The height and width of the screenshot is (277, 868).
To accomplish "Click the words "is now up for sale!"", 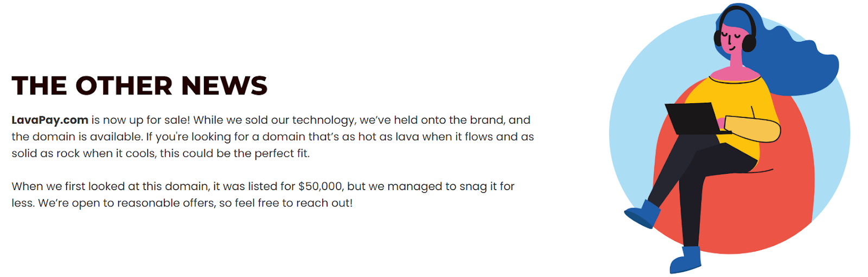I will 140,120.
